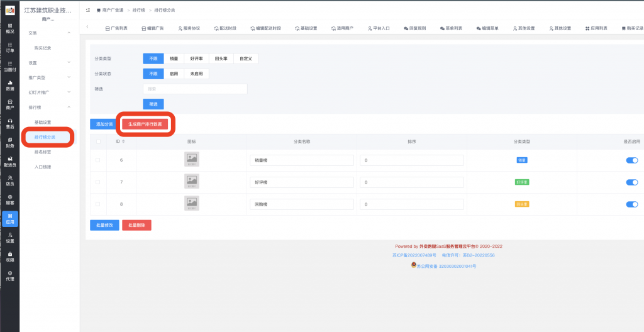
Task: Open the 配送员 (Courier) sidebar icon
Action: click(10, 162)
